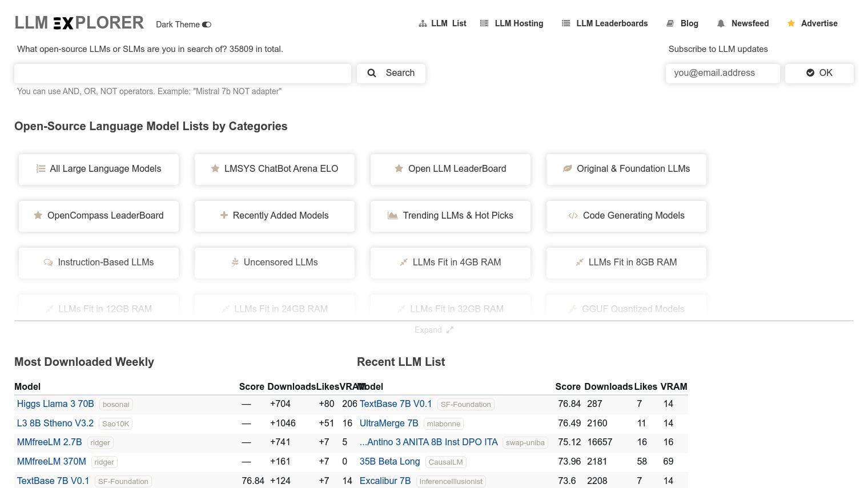The image size is (868, 488).
Task: Open LLMs Fit in 4GB RAM
Action: pyautogui.click(x=451, y=263)
